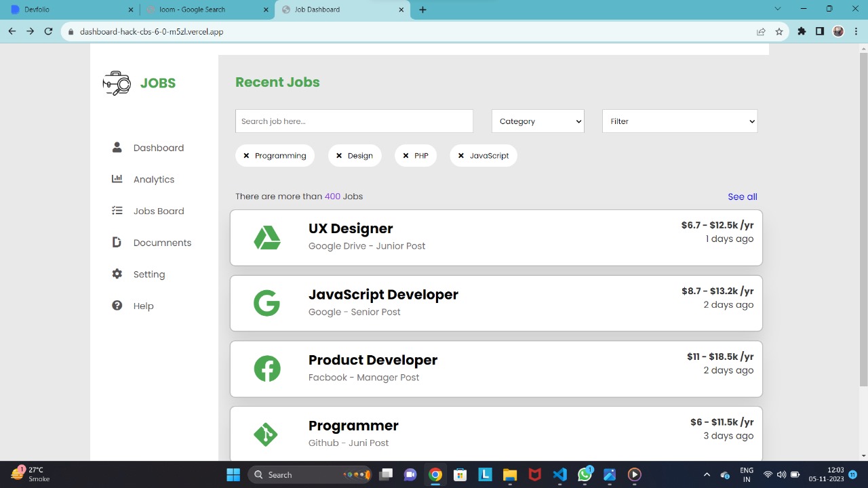Open the Chrome profile avatar
868x488 pixels.
tap(838, 31)
